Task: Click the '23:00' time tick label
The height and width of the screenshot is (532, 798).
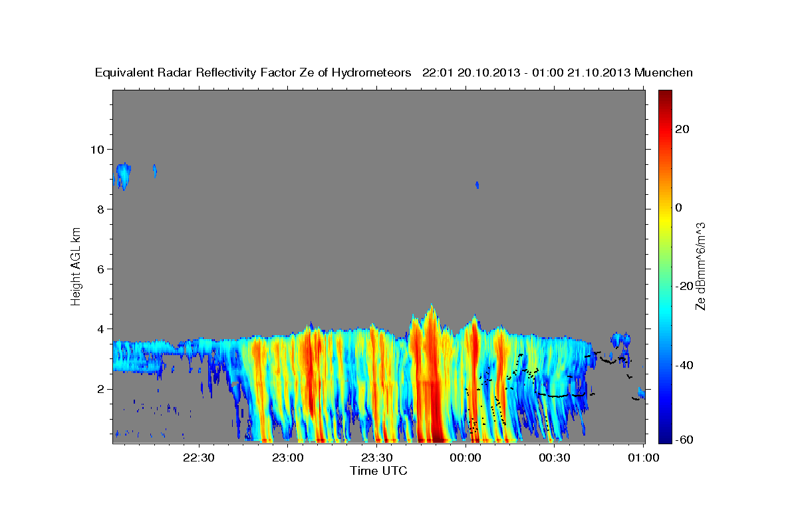Action: pyautogui.click(x=288, y=458)
